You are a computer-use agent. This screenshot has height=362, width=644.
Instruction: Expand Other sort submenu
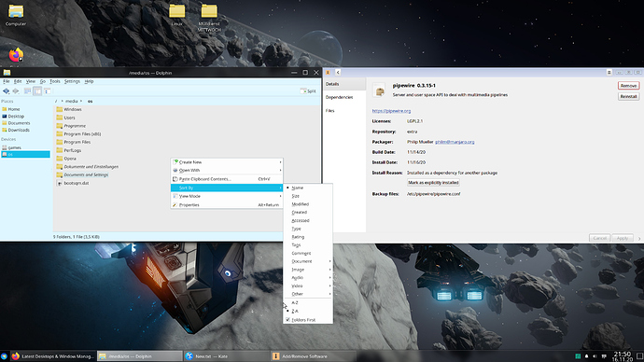point(308,294)
